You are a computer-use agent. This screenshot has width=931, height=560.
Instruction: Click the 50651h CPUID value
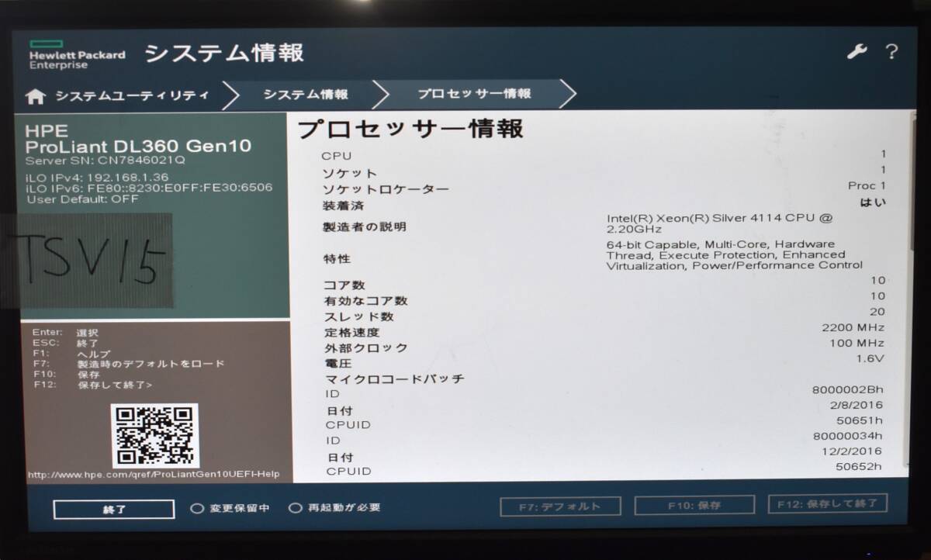859,420
